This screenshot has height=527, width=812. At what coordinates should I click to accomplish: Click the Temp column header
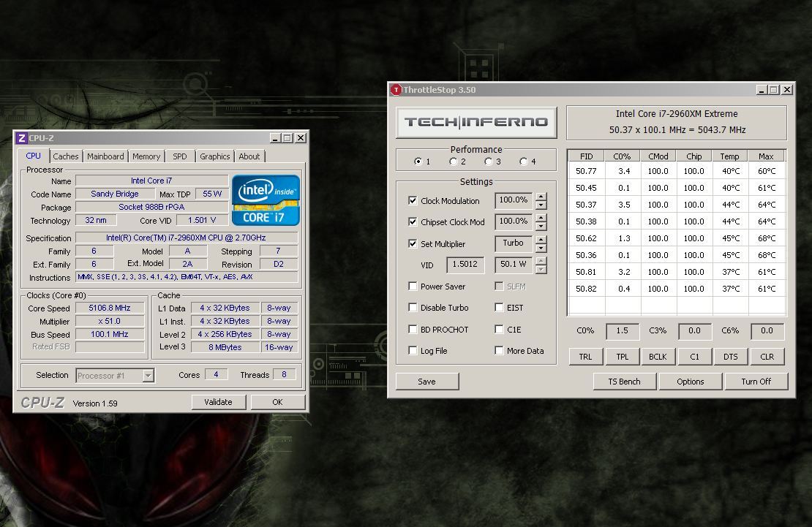730,156
